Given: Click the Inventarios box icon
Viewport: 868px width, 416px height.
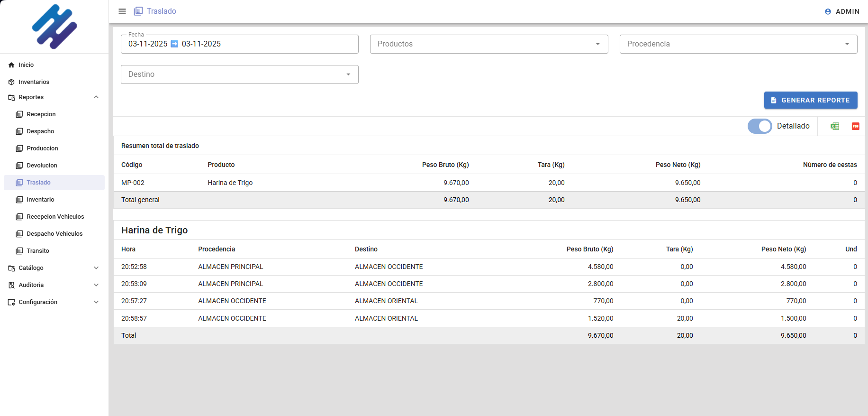Looking at the screenshot, I should [x=11, y=82].
